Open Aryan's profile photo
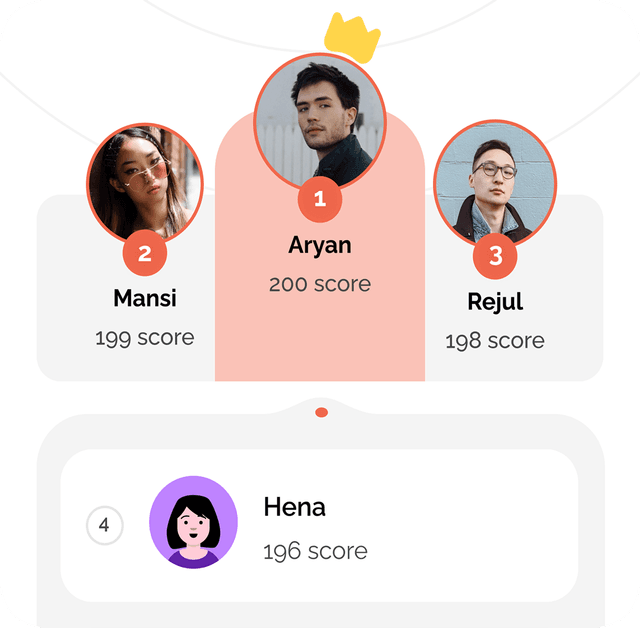The height and width of the screenshot is (628, 640). pyautogui.click(x=320, y=121)
